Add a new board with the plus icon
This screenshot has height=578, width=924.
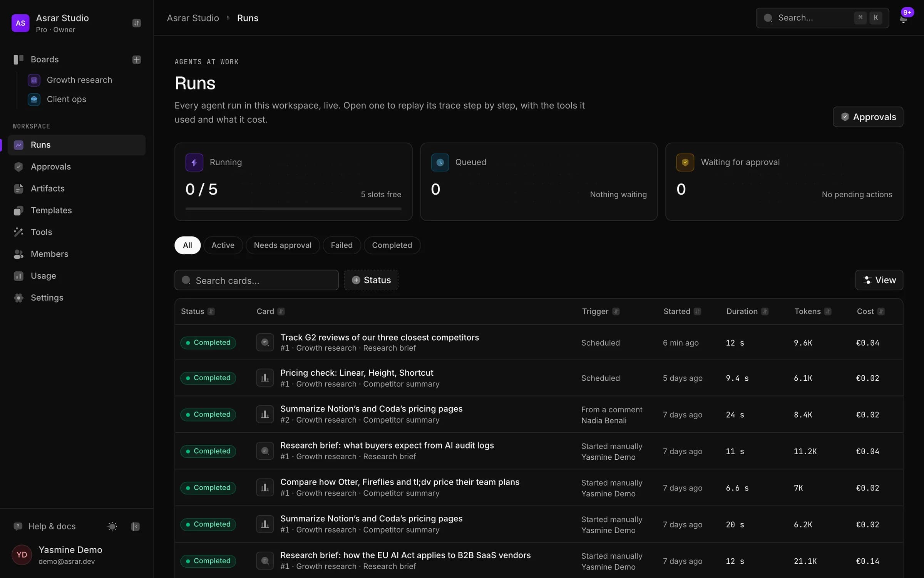point(136,59)
